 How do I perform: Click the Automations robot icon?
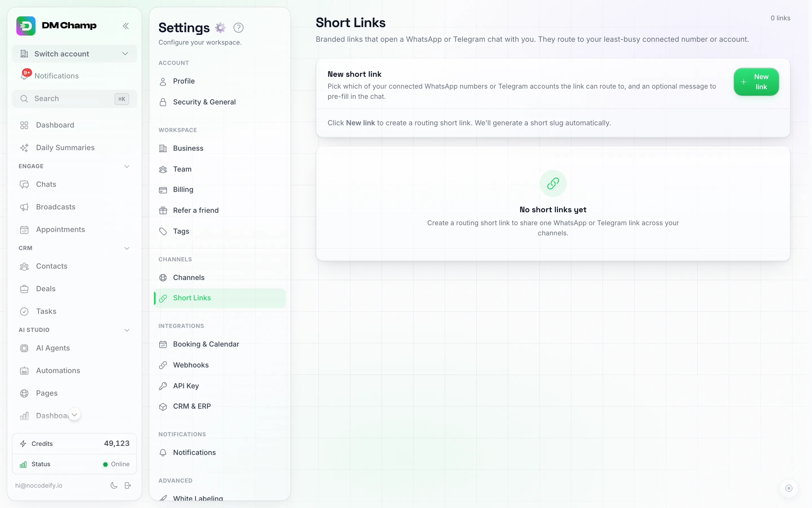24,371
